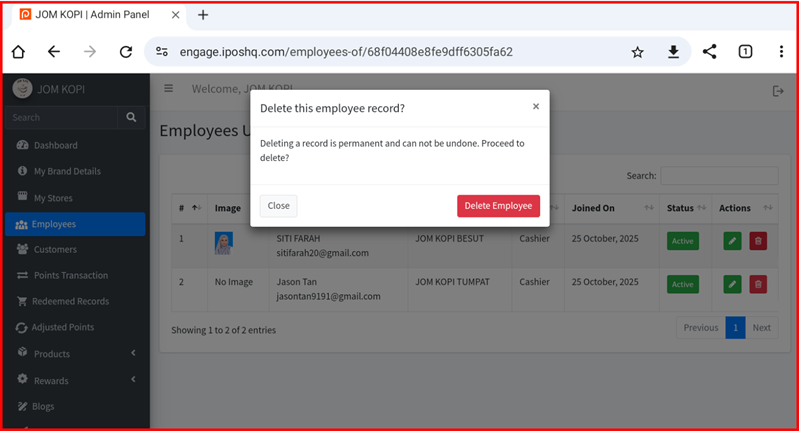Click the browser home icon
Viewport: 799px width, 432px height.
[18, 52]
